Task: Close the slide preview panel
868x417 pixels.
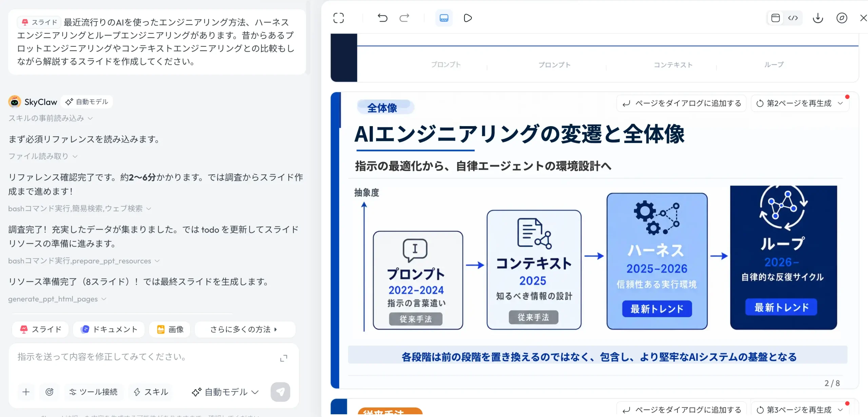Action: click(863, 18)
